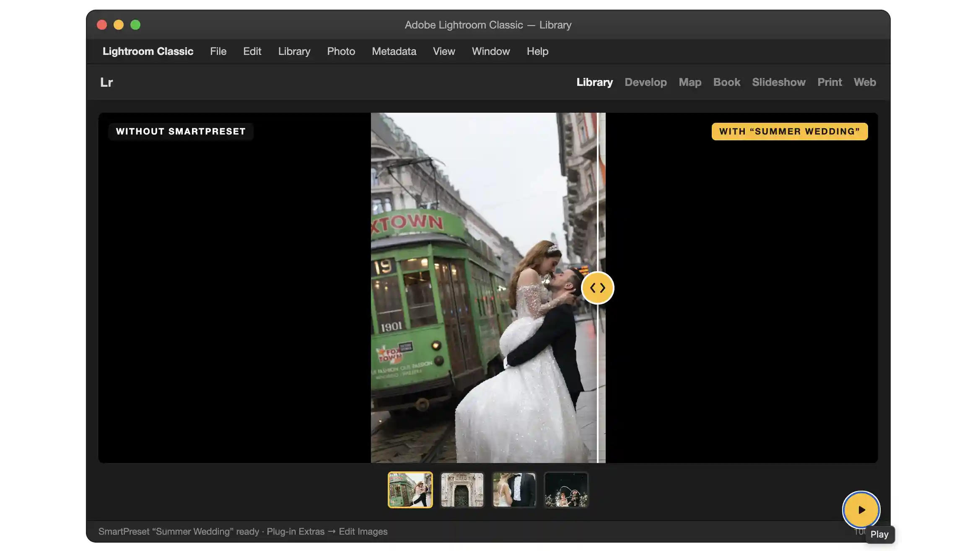Click the Without SmartPreset label
The height and width of the screenshot is (551, 980).
pyautogui.click(x=181, y=131)
